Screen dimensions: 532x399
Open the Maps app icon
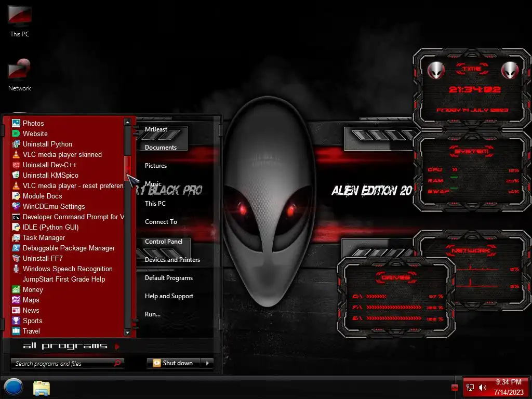(x=16, y=300)
